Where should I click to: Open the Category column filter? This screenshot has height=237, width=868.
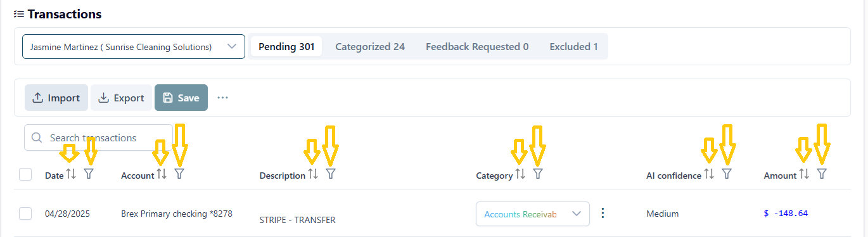(x=538, y=174)
